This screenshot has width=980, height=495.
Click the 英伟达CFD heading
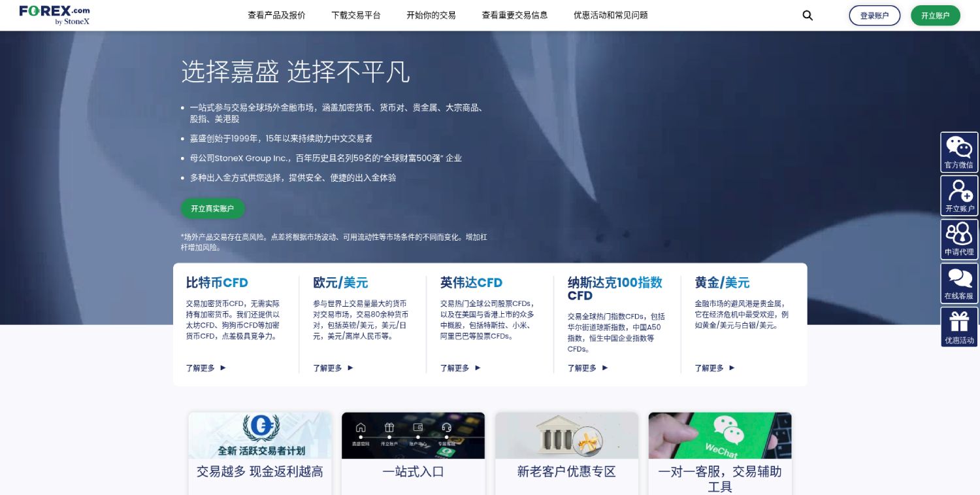coord(472,282)
